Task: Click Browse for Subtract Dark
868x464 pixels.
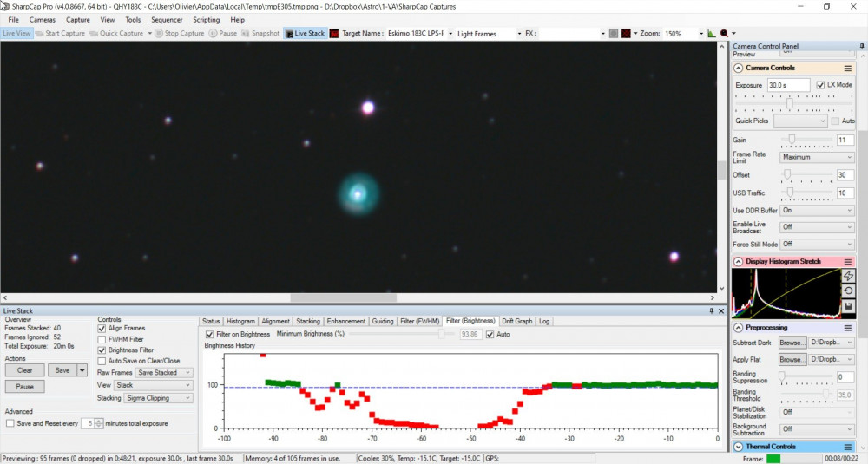Action: pyautogui.click(x=792, y=343)
